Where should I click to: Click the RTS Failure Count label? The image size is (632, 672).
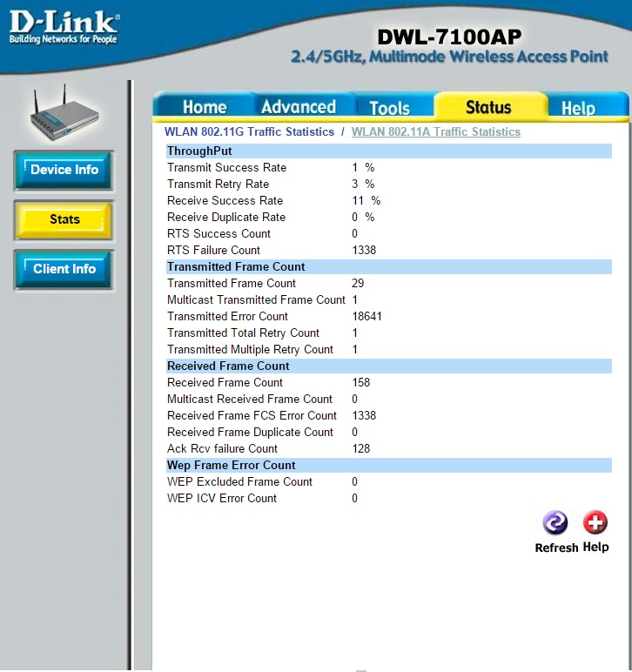pos(213,251)
